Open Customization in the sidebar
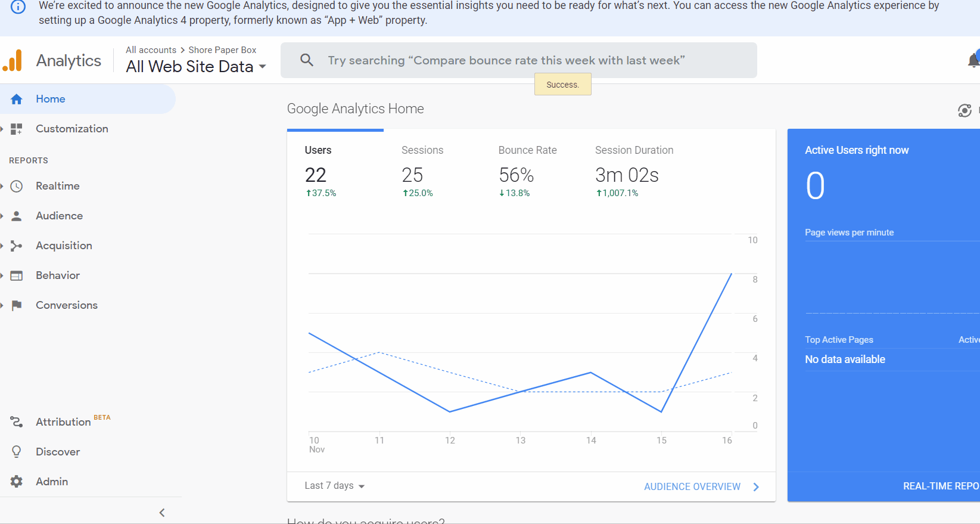 click(71, 129)
